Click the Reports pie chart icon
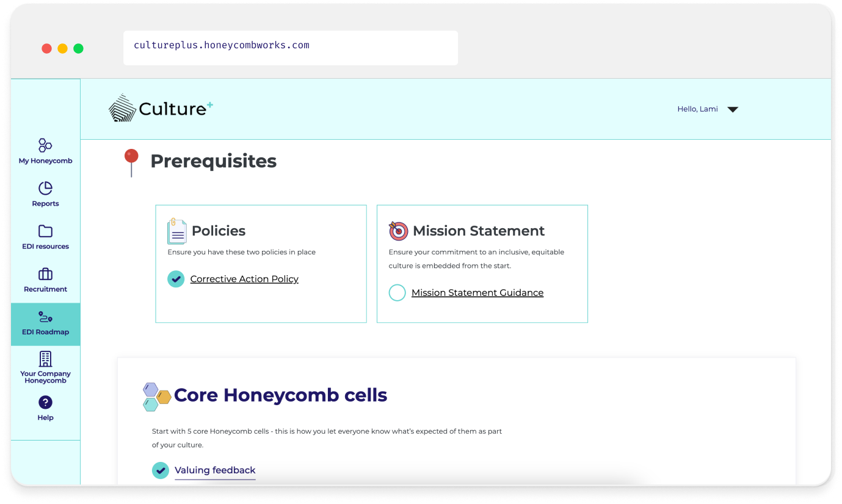This screenshot has width=842, height=504. click(x=45, y=189)
